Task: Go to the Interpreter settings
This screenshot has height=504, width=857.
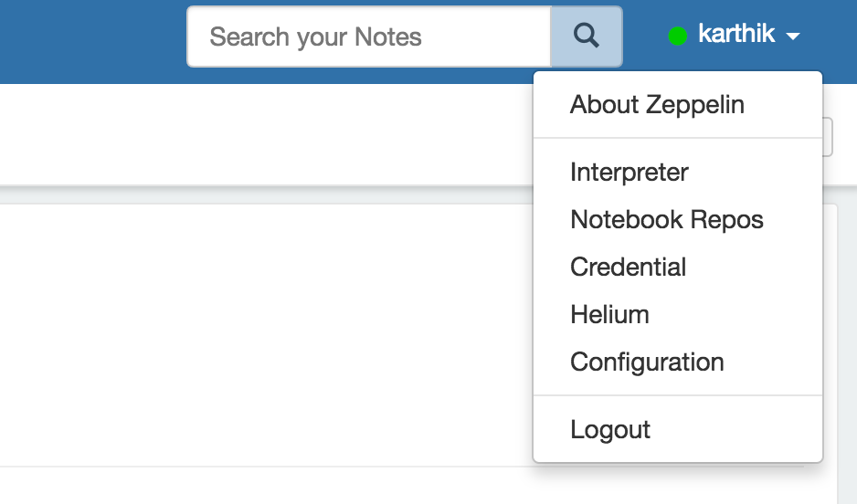Action: 629,173
